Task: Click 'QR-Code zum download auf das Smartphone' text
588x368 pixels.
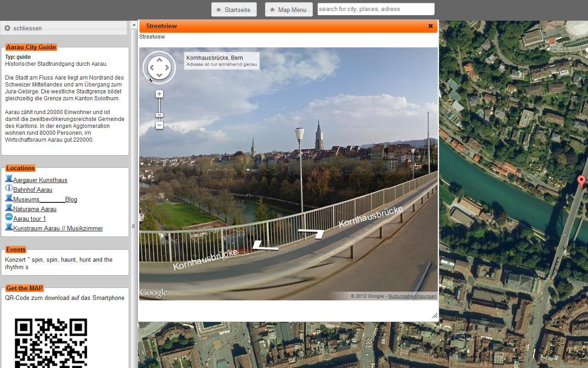Action: pos(65,298)
